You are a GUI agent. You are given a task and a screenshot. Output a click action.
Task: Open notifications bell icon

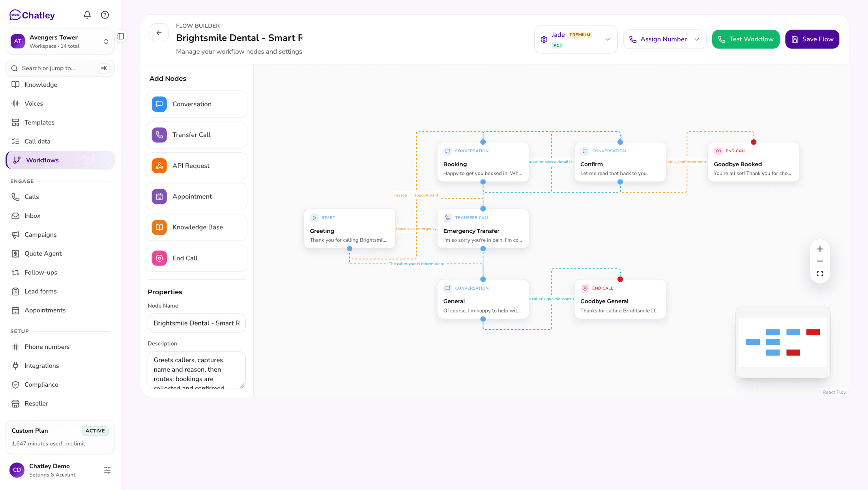pyautogui.click(x=87, y=15)
